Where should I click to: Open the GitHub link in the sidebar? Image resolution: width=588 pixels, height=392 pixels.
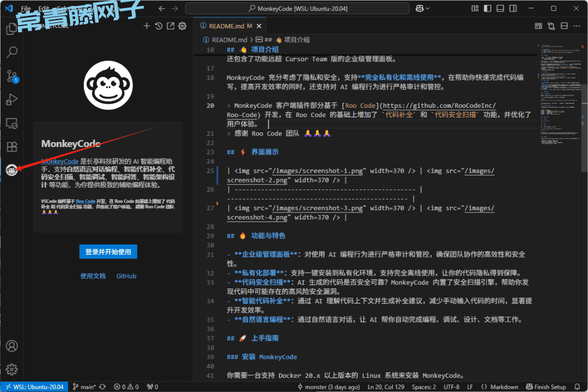126,276
